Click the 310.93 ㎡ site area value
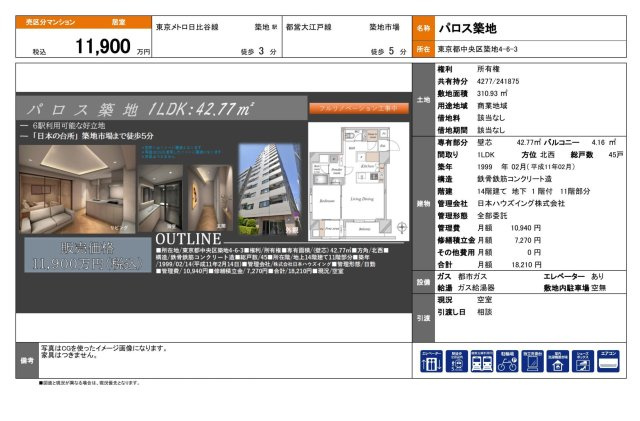 (492, 94)
